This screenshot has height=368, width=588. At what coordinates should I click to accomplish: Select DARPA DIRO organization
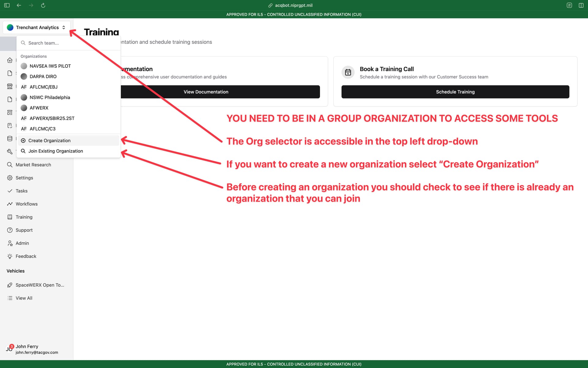click(x=68, y=77)
